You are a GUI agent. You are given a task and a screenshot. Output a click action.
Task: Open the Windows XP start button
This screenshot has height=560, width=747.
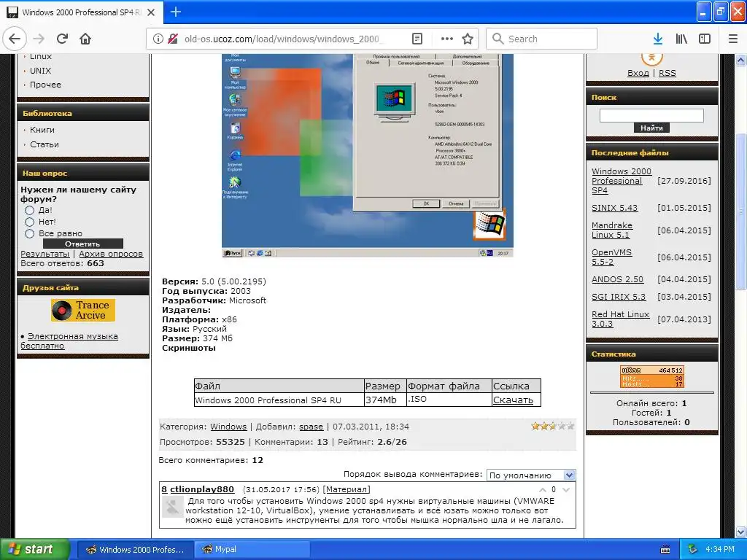[34, 550]
